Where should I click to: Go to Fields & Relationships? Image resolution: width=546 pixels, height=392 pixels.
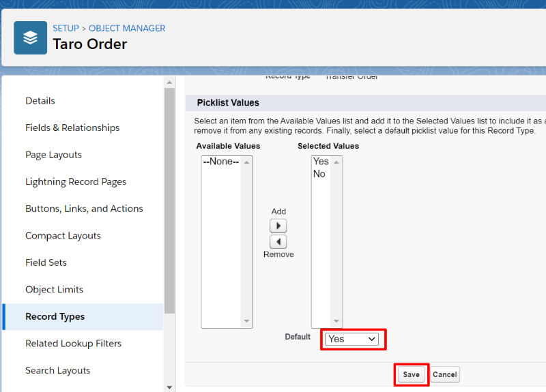tap(72, 127)
